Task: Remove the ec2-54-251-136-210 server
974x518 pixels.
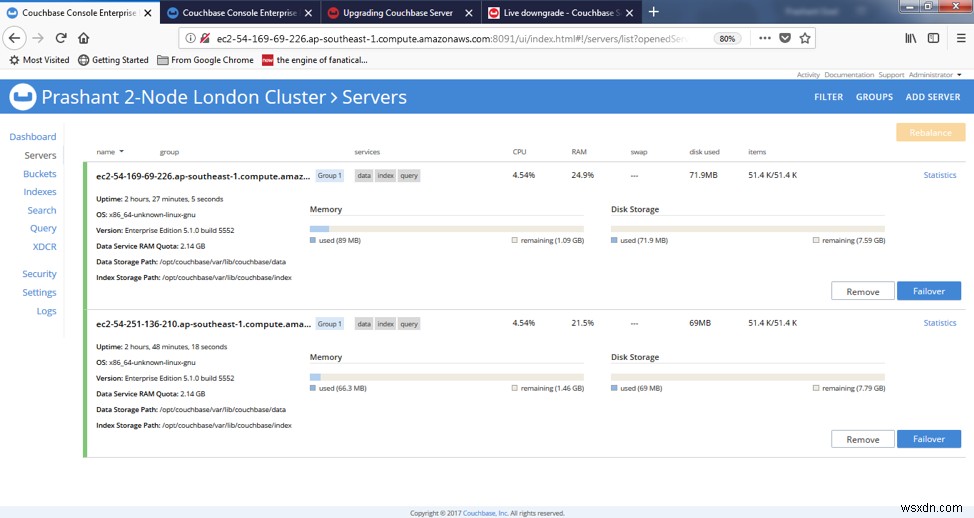Action: tap(863, 439)
